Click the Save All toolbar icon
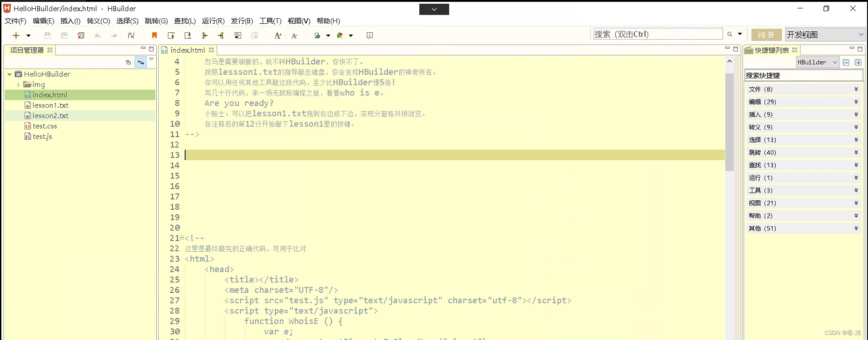The image size is (868, 340). 64,35
